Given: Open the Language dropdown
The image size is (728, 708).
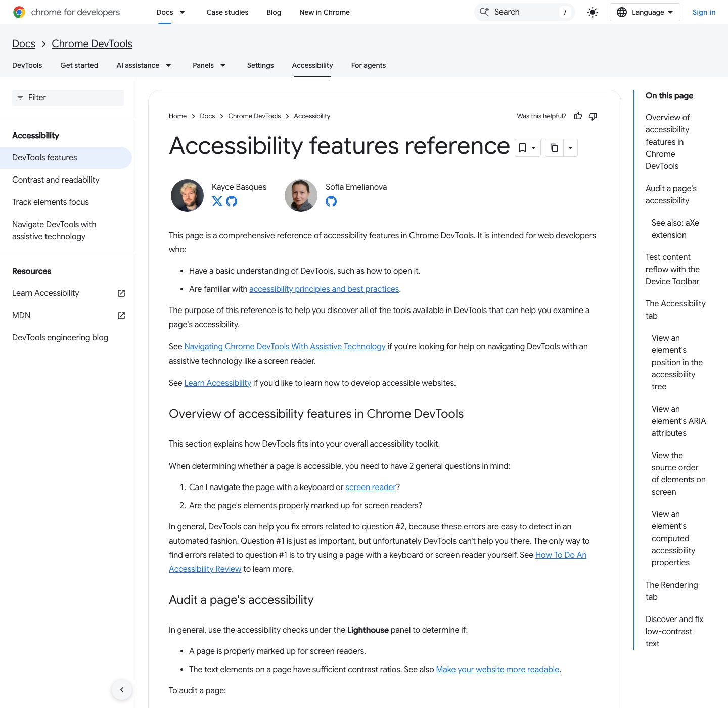Looking at the screenshot, I should point(645,12).
